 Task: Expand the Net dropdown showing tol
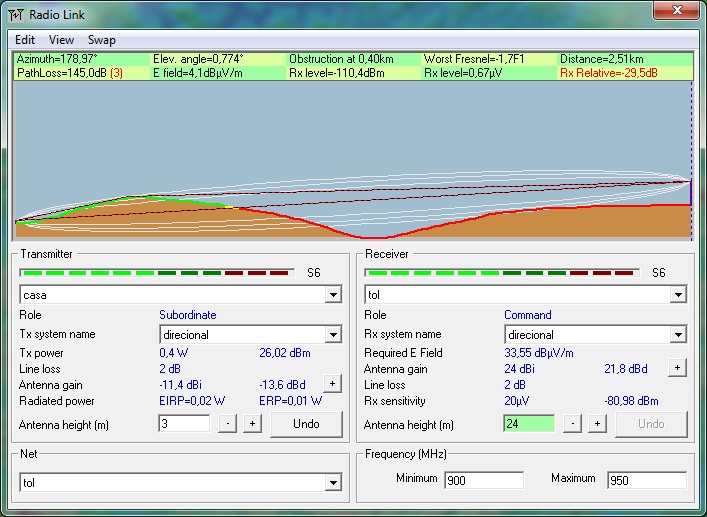point(334,483)
